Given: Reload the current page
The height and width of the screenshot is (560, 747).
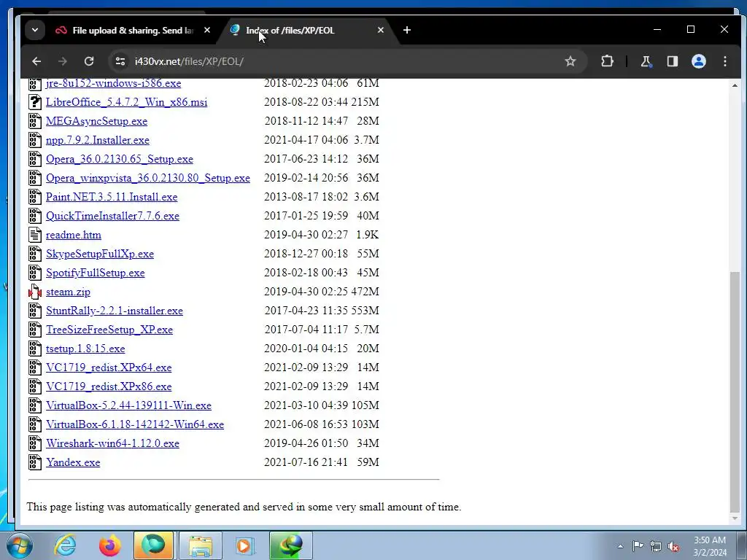Looking at the screenshot, I should pyautogui.click(x=89, y=61).
